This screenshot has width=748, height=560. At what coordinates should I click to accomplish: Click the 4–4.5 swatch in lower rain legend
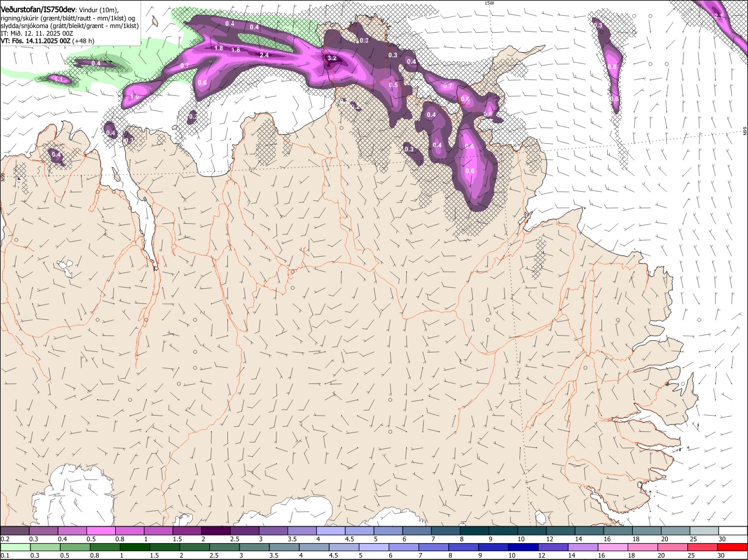coord(314,547)
